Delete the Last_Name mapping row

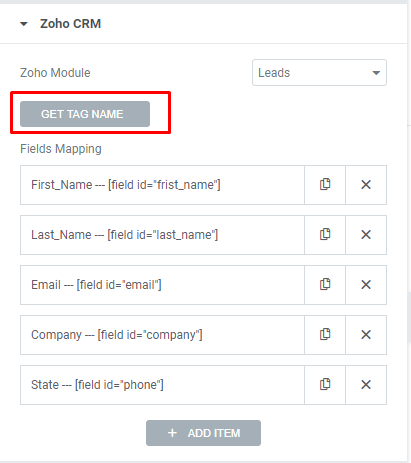pyautogui.click(x=366, y=235)
